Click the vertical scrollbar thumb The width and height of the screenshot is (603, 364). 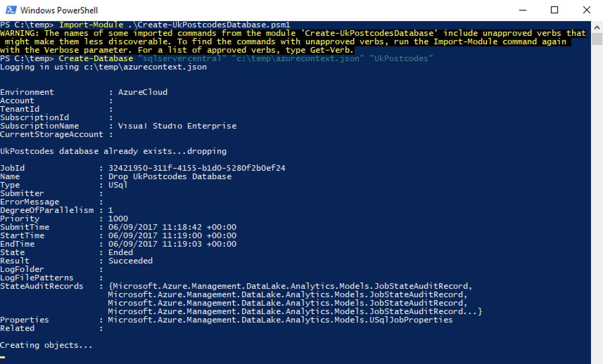(x=597, y=39)
